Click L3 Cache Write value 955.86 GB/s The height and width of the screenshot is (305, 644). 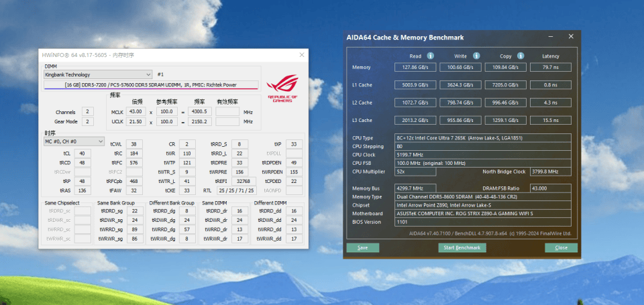click(x=460, y=120)
